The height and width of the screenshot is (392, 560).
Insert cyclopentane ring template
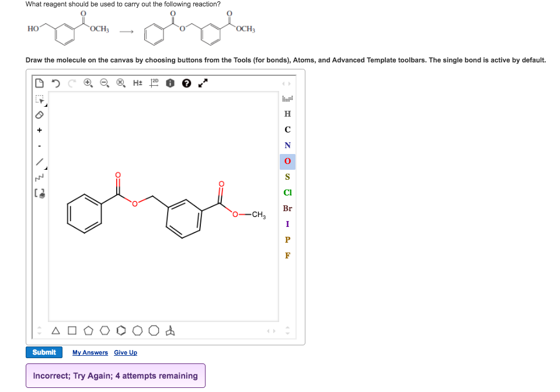point(88,331)
